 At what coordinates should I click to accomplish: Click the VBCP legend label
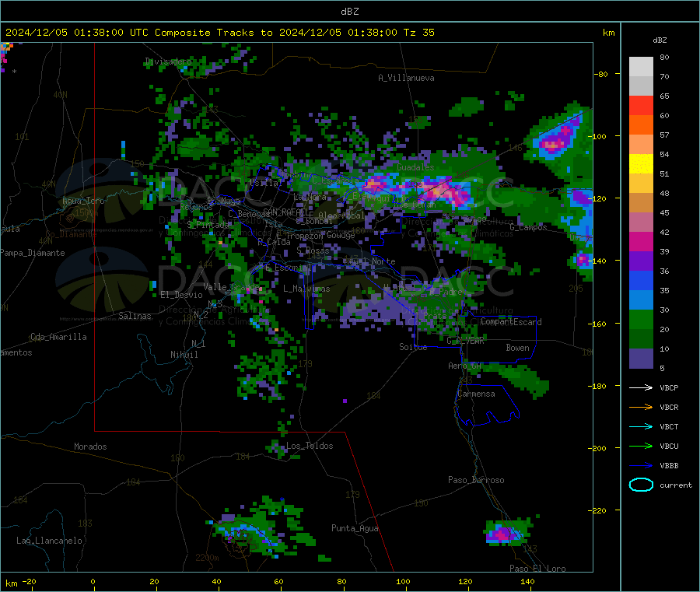(x=669, y=387)
